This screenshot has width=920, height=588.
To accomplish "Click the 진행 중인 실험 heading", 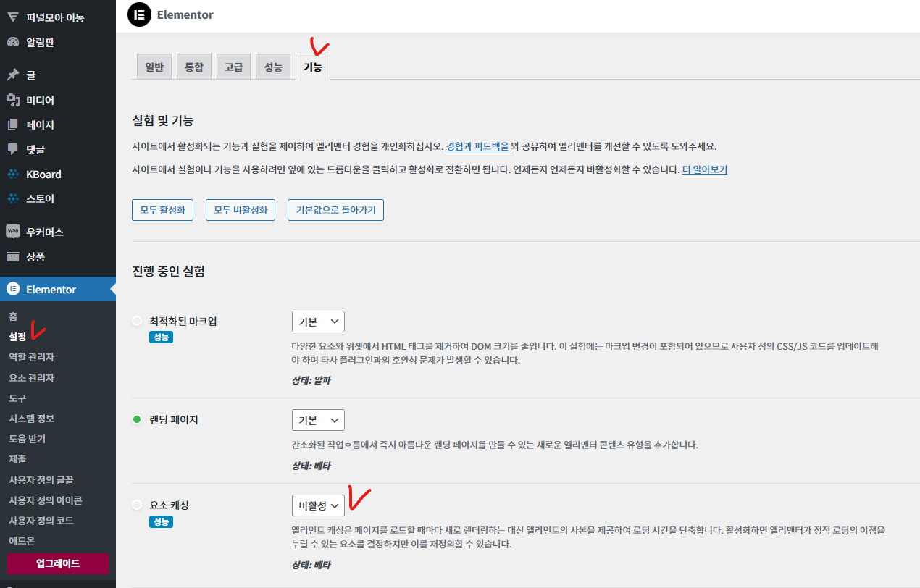I will point(168,272).
